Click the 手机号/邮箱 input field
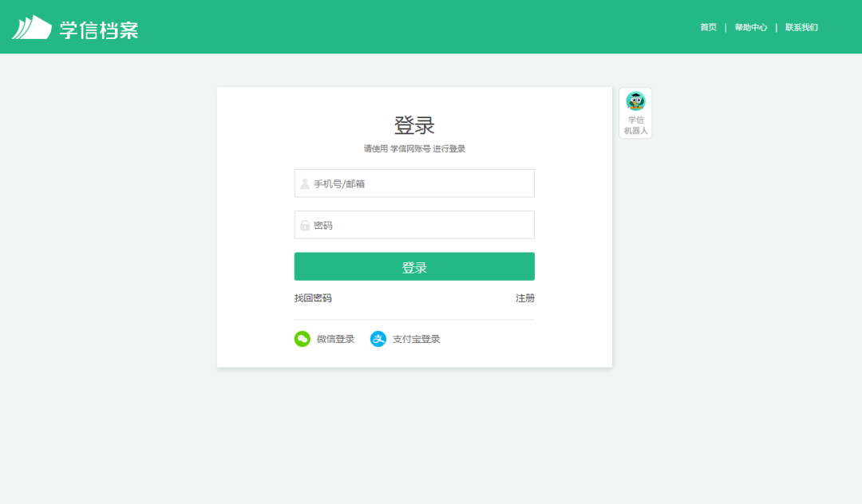This screenshot has width=862, height=504. click(x=414, y=183)
